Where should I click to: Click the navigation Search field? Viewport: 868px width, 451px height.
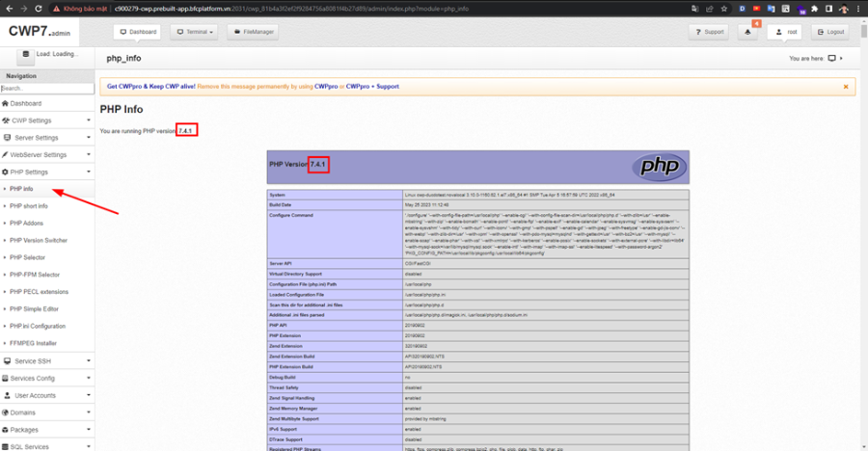(47, 89)
